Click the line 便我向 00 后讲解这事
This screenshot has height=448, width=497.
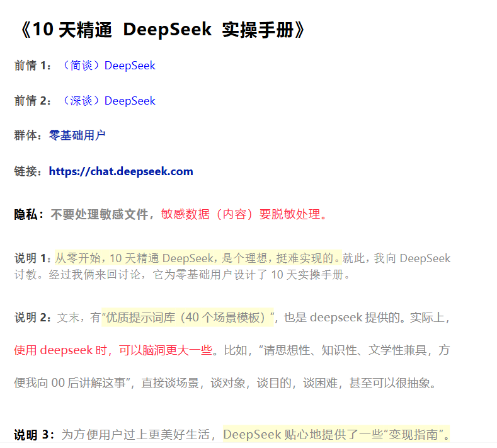coord(70,383)
